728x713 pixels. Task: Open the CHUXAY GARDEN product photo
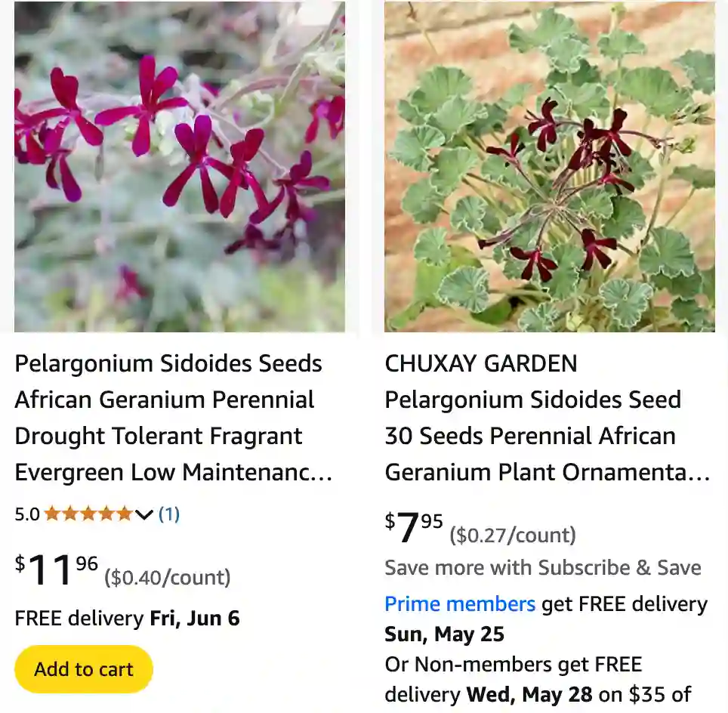[549, 167]
